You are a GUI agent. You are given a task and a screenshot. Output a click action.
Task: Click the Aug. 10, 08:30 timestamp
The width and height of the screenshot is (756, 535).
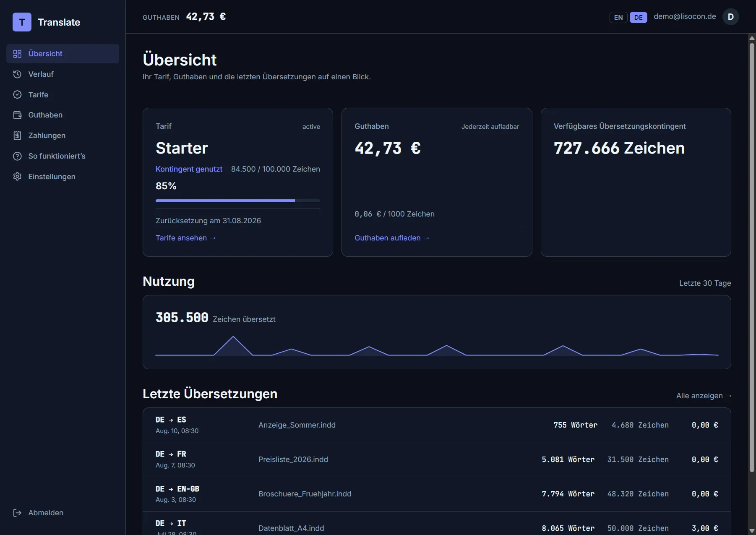click(x=177, y=431)
